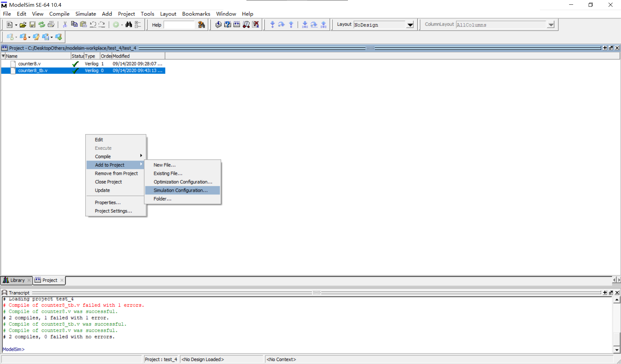Click the Copy icon
Image resolution: width=621 pixels, height=364 pixels.
tap(74, 25)
